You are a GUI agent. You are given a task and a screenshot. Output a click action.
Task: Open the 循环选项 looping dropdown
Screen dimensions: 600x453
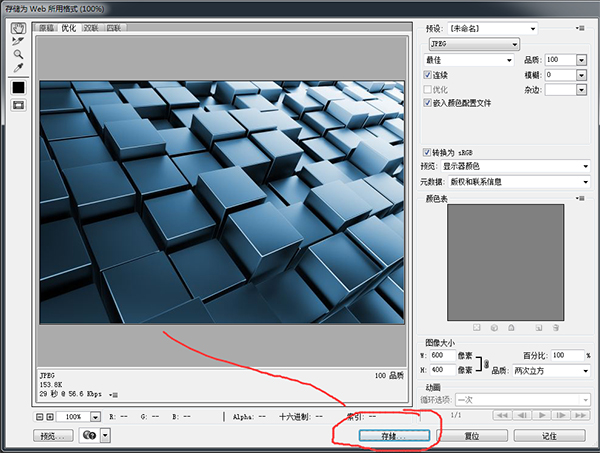click(523, 400)
